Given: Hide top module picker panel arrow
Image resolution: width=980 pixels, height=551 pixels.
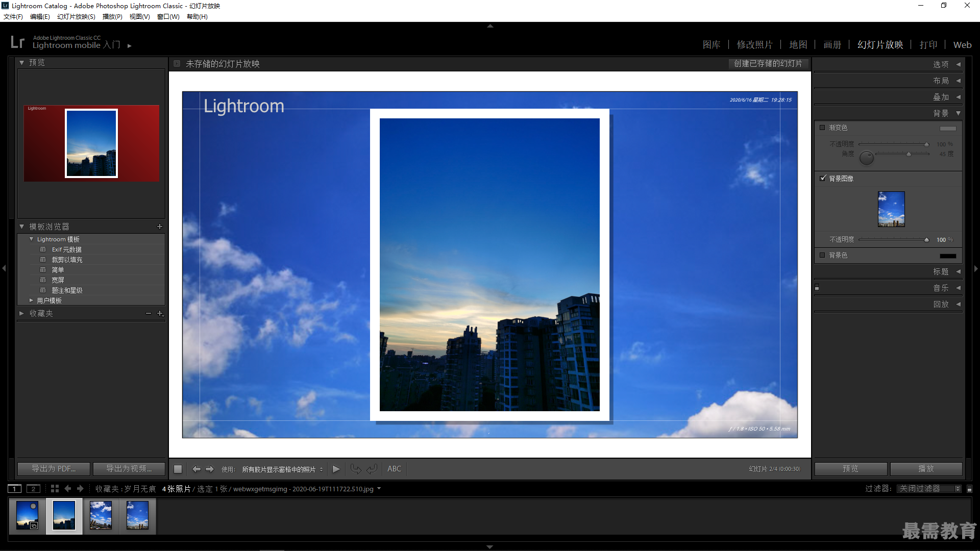Looking at the screenshot, I should (x=490, y=26).
